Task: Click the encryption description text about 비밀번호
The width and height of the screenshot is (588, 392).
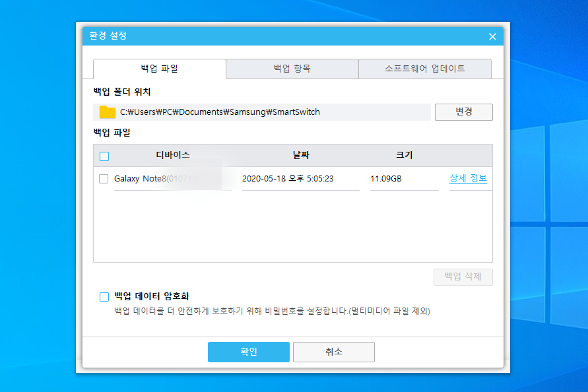Action: click(272, 311)
